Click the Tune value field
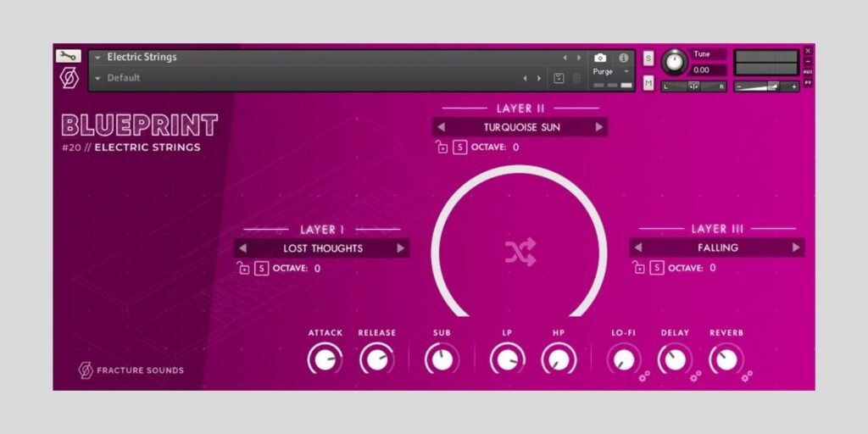The image size is (868, 434). (x=709, y=70)
